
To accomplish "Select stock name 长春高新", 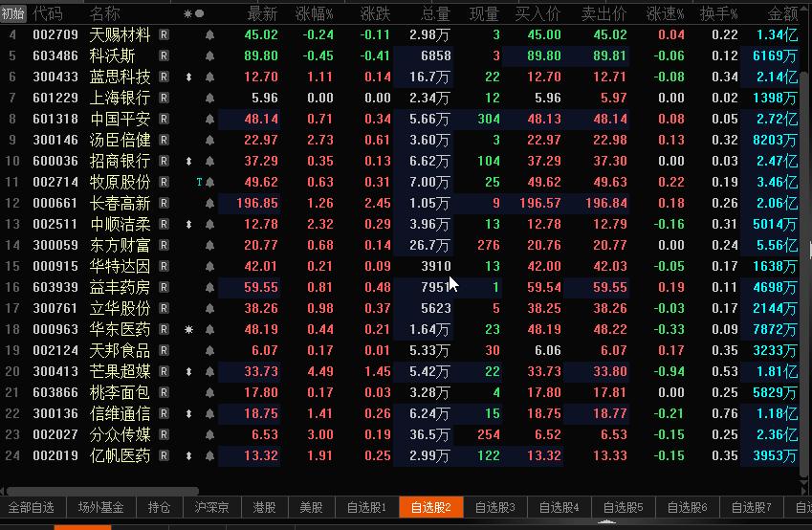I will 121,203.
